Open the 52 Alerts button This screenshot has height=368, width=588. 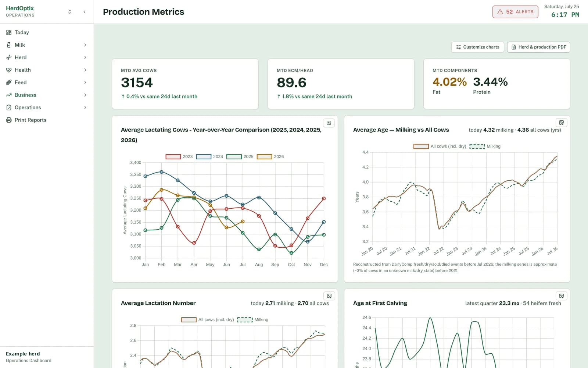pos(515,12)
